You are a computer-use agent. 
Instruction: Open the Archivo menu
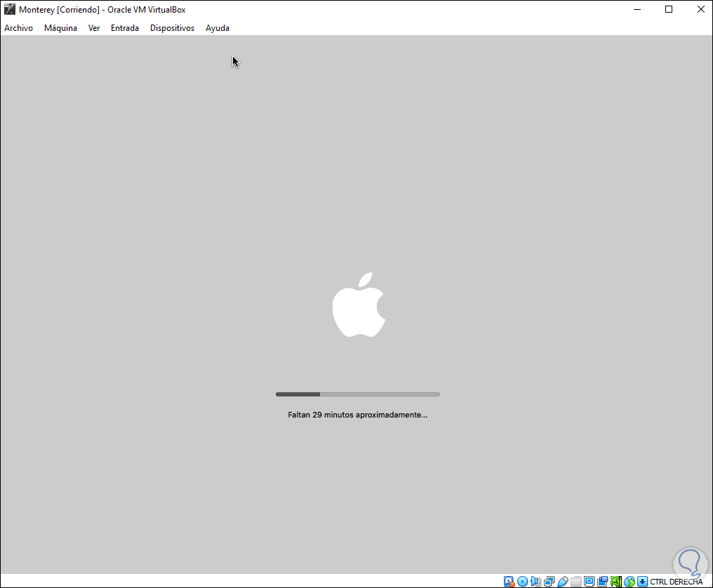tap(19, 28)
